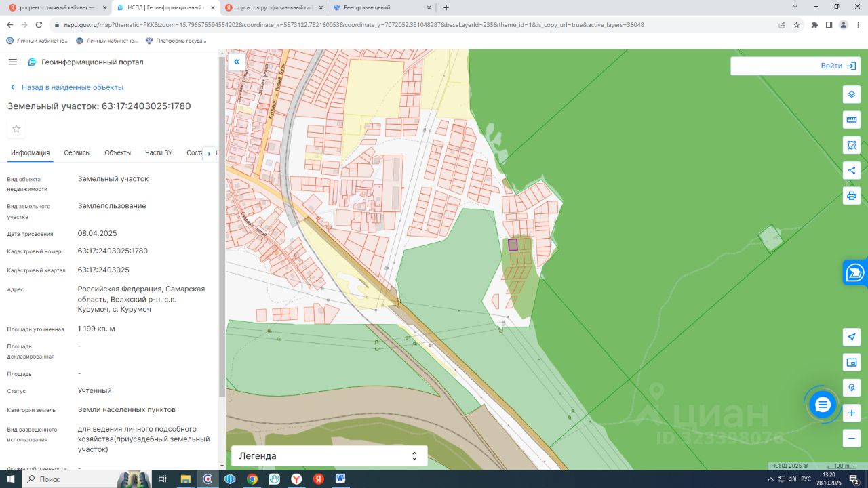Viewport: 868px width, 488px height.
Task: Zoom in on the map
Action: tap(852, 413)
